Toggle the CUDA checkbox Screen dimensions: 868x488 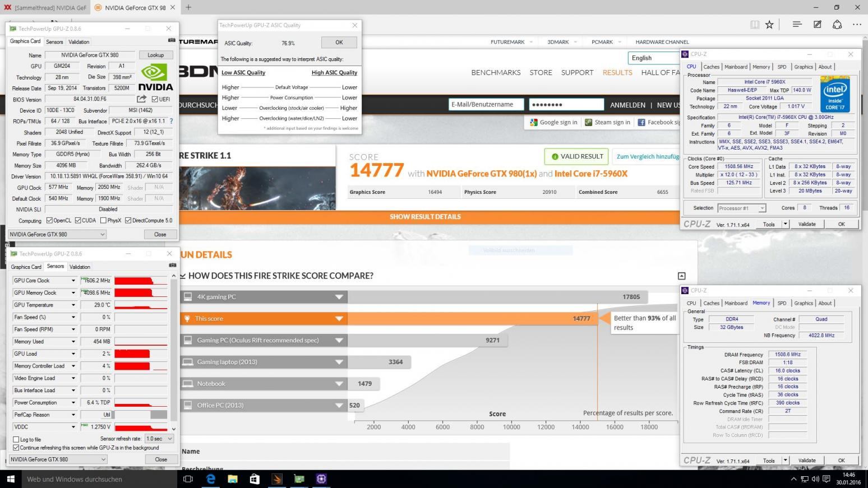click(78, 220)
